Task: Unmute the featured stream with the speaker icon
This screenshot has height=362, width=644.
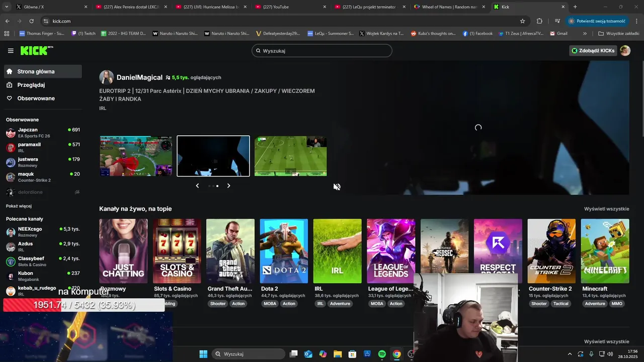Action: coord(337,187)
